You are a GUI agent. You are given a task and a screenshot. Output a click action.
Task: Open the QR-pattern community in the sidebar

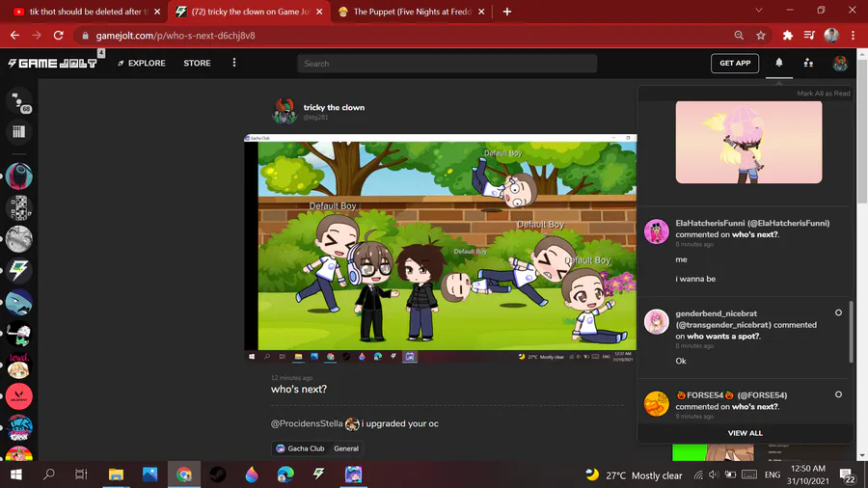tap(19, 208)
